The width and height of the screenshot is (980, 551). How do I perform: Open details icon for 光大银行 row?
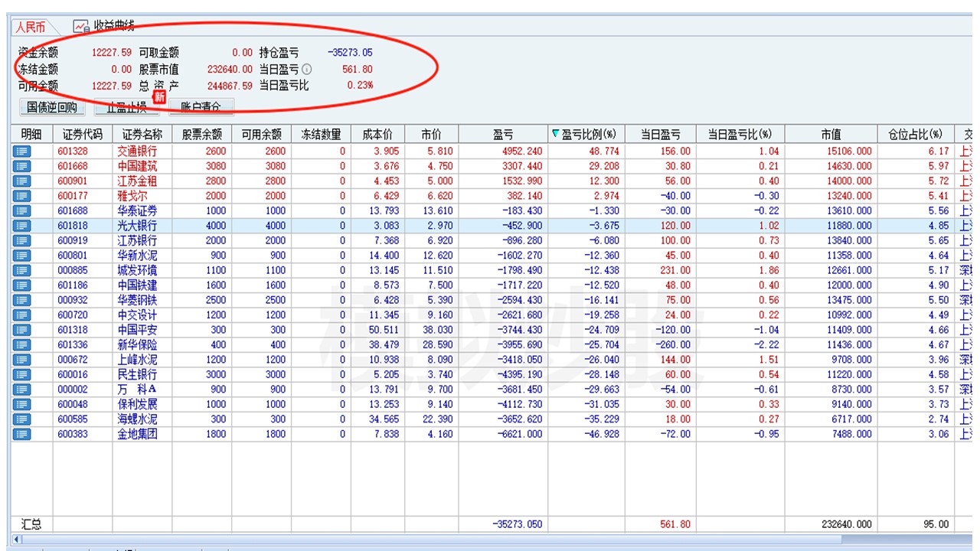tap(21, 226)
